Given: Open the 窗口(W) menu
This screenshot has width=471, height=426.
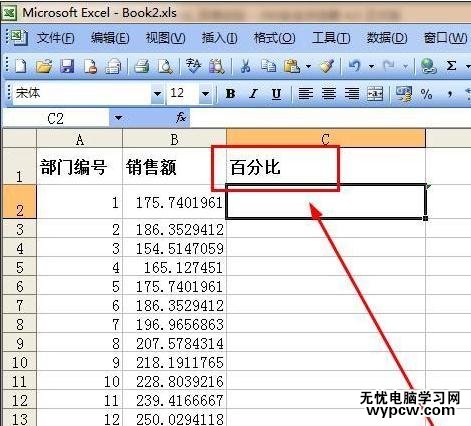Looking at the screenshot, I should [445, 38].
